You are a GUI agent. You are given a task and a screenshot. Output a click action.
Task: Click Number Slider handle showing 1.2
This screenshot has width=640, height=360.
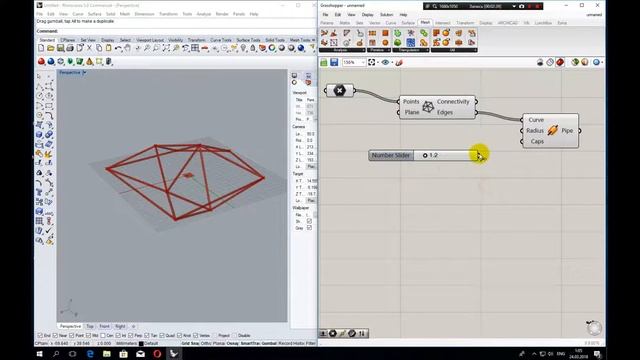(425, 156)
